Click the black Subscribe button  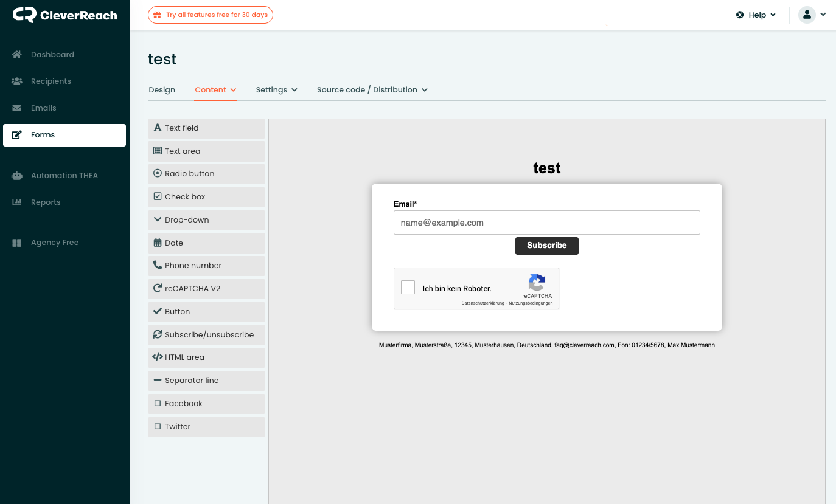(x=546, y=246)
